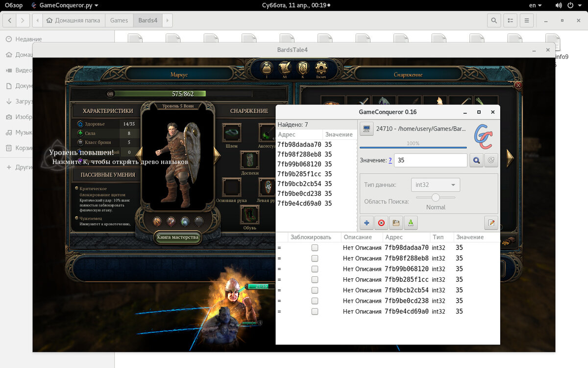
Task: Click the 575/862 experience bar
Action: click(x=182, y=94)
